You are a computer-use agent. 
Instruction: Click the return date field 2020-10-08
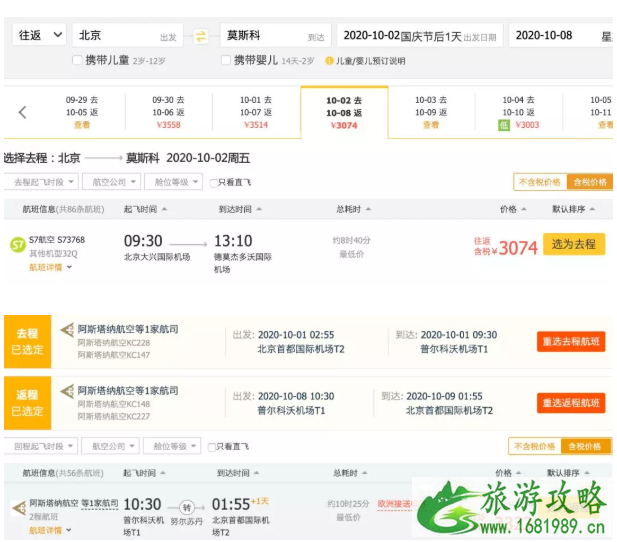point(561,35)
